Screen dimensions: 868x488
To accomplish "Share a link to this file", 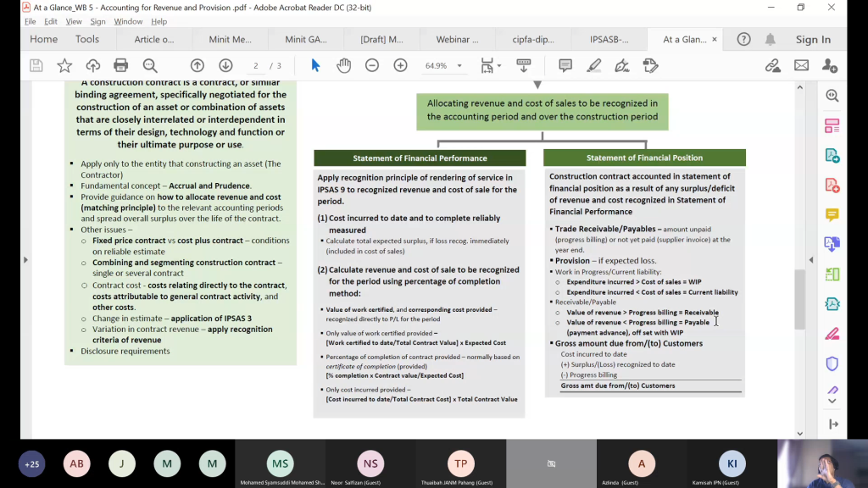I will 773,66.
